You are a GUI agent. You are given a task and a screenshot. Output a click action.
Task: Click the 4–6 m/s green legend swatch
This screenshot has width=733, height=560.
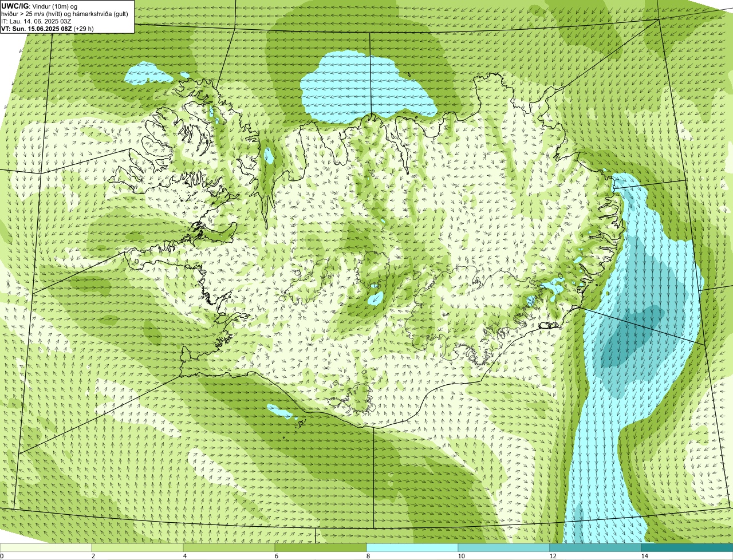(x=229, y=548)
